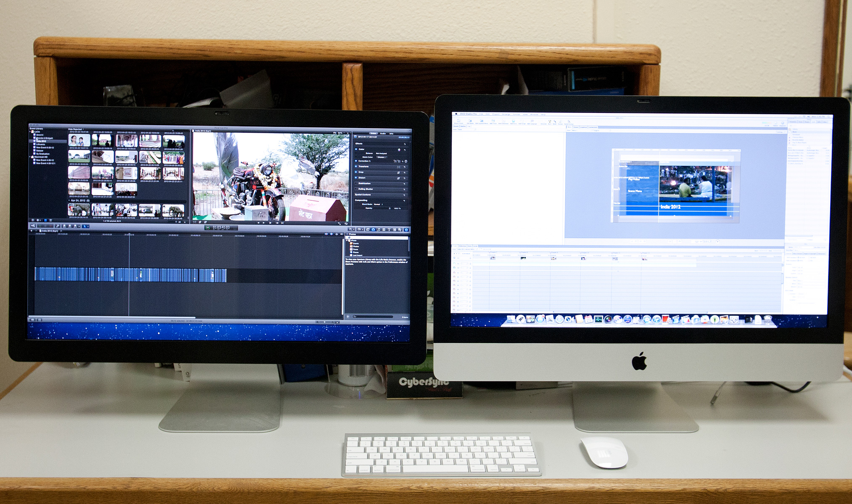This screenshot has height=504, width=852.
Task: Open the Retime speed dropdown
Action: coord(360,230)
